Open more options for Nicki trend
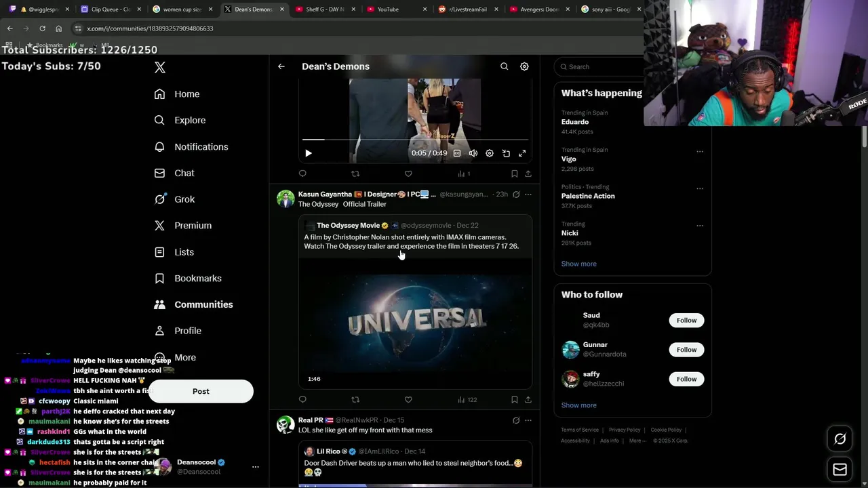The width and height of the screenshot is (868, 488). click(700, 226)
